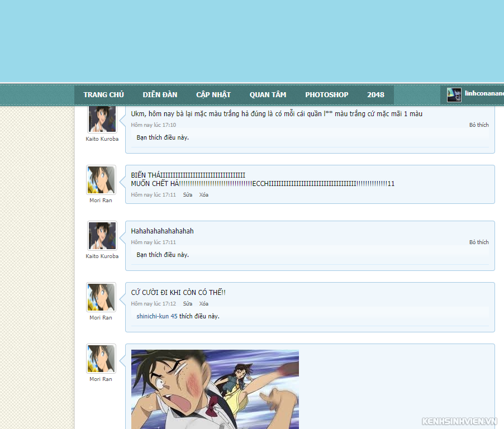The width and height of the screenshot is (504, 429).
Task: Click "Bỏ thích" on the "Ukm, hôm nay" post
Action: (479, 125)
